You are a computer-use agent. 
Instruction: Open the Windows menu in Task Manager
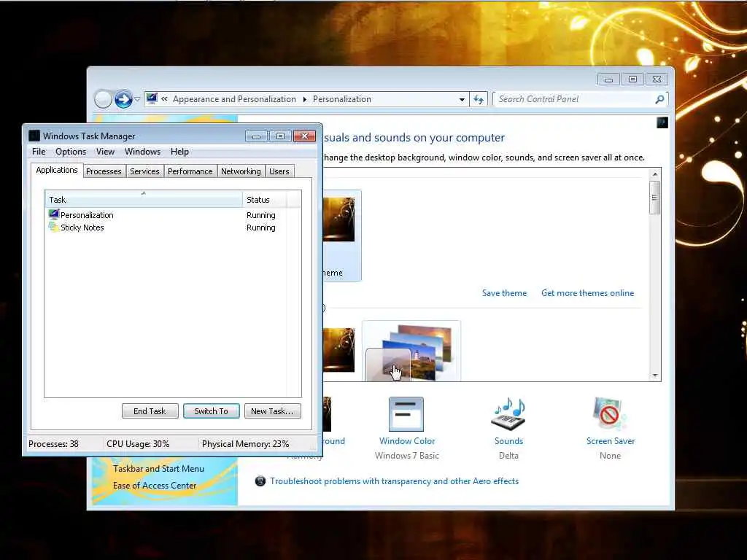tap(142, 152)
